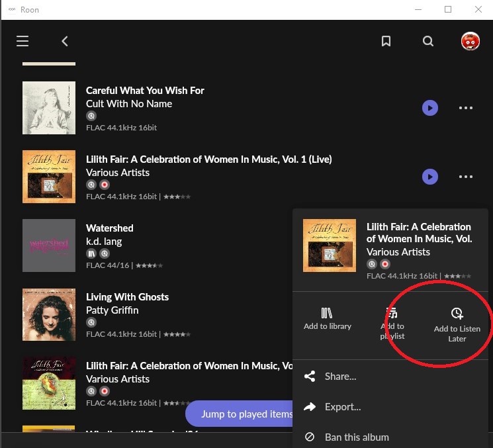This screenshot has width=493, height=448.
Task: Click Various Artists in popup header
Action: pos(398,252)
